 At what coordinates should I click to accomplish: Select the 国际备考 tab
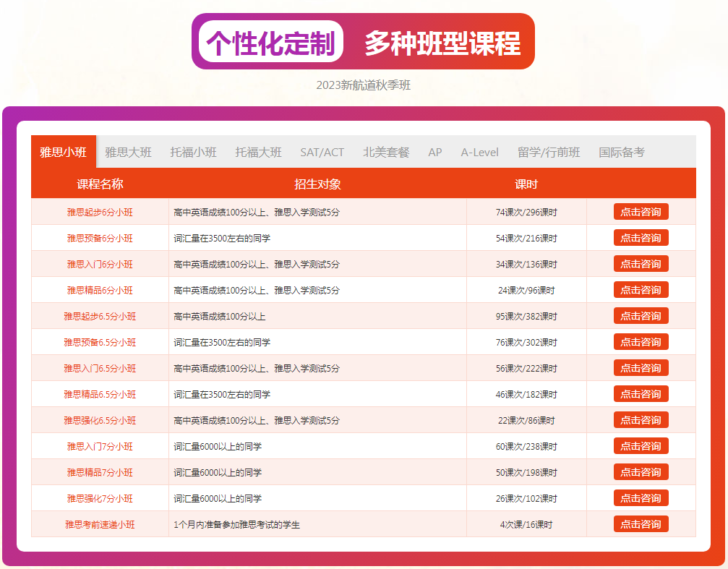(622, 153)
